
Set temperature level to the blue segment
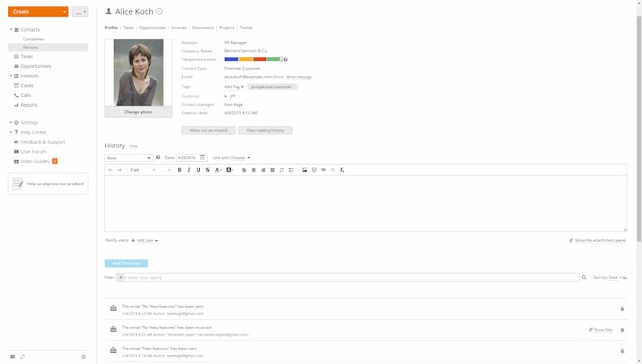(x=232, y=59)
